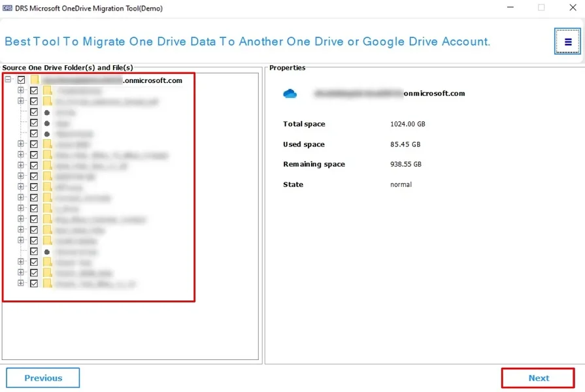Image resolution: width=585 pixels, height=392 pixels.
Task: Click the OneDrive cloud icon in Properties panel
Action: point(290,93)
